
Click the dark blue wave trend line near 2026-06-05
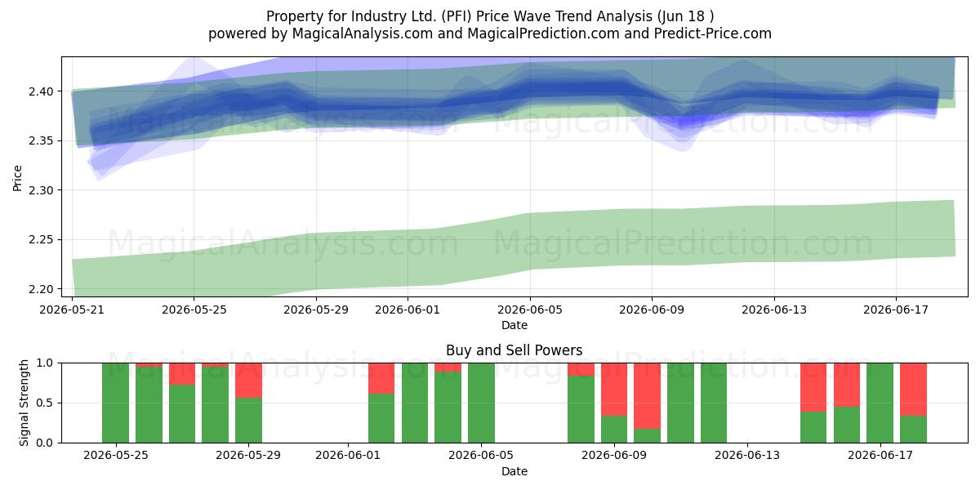pos(531,89)
